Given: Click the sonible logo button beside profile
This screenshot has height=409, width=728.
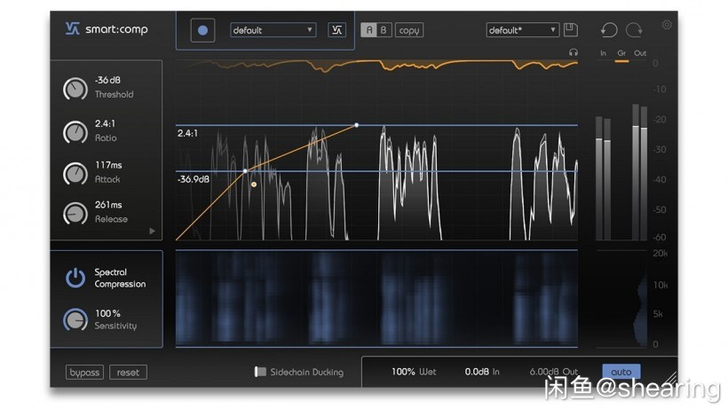Looking at the screenshot, I should pyautogui.click(x=337, y=30).
